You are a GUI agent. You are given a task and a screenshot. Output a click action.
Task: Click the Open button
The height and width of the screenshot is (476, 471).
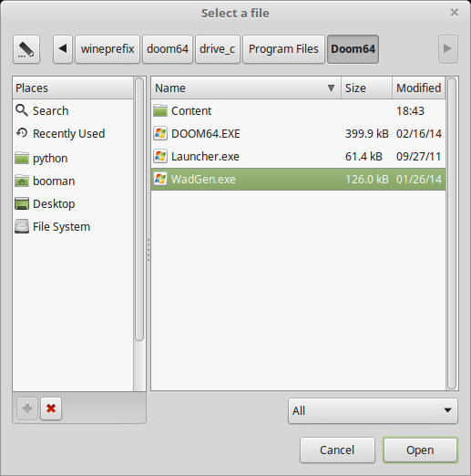pos(420,450)
